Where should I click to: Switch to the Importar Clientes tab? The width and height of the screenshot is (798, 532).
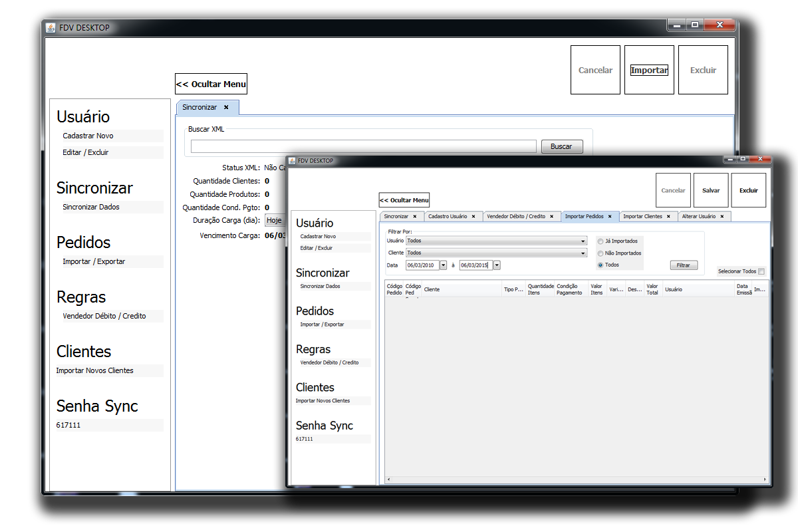(642, 217)
